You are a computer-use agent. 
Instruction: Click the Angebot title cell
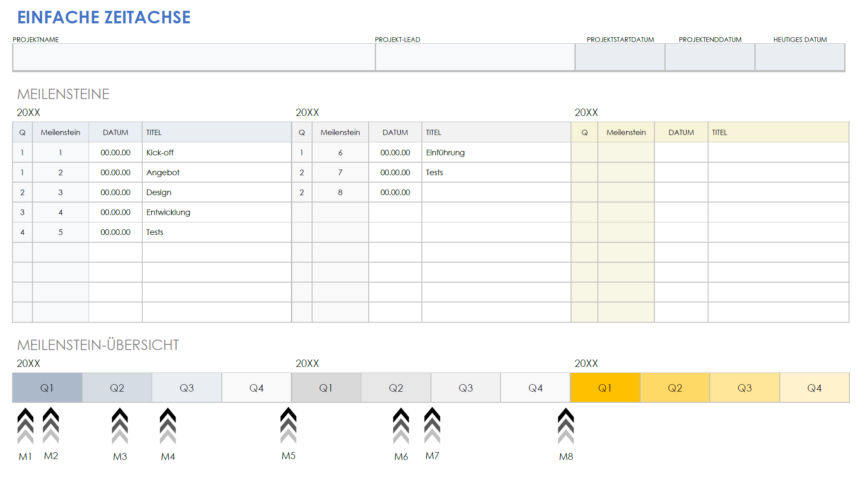pos(217,172)
